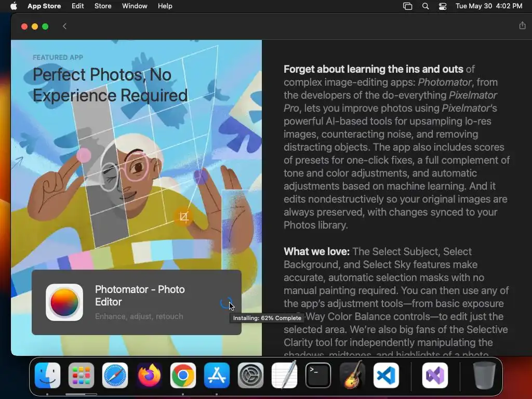
Task: Click the date and time clock
Action: pyautogui.click(x=489, y=6)
